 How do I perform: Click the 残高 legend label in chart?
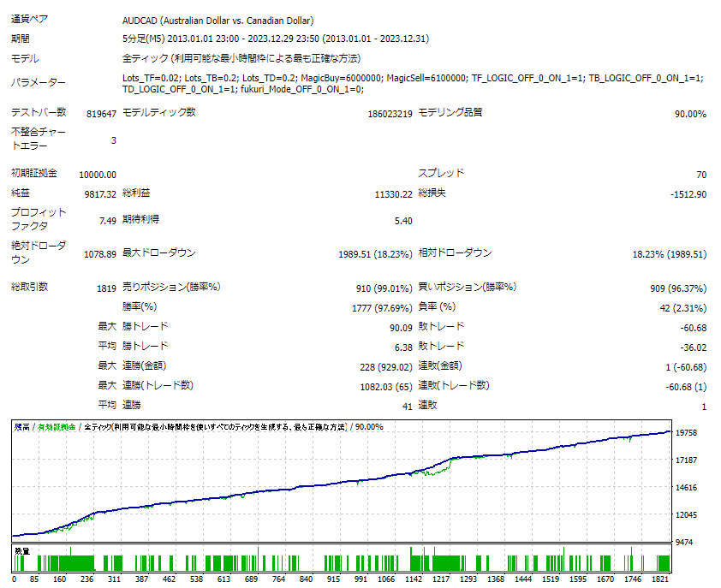pyautogui.click(x=21, y=427)
